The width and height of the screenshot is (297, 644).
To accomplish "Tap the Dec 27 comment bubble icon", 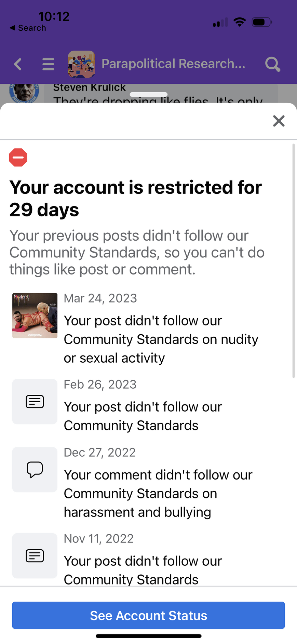I will click(x=35, y=470).
